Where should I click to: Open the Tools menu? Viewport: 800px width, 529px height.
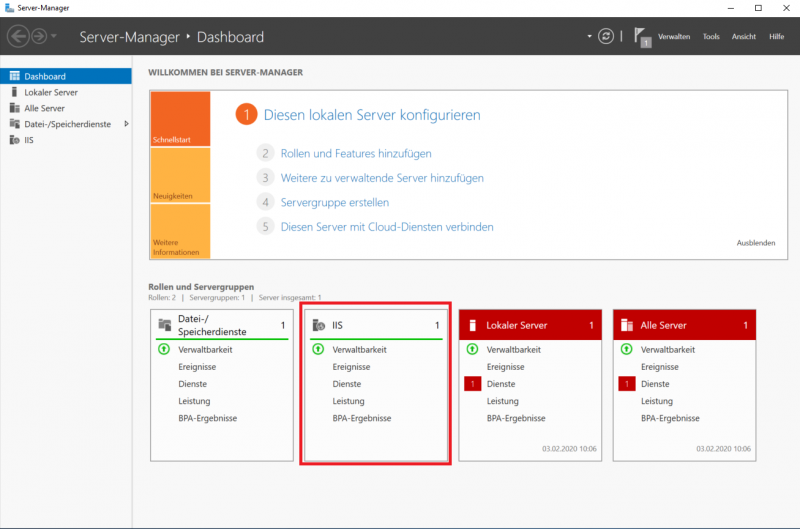click(x=711, y=37)
